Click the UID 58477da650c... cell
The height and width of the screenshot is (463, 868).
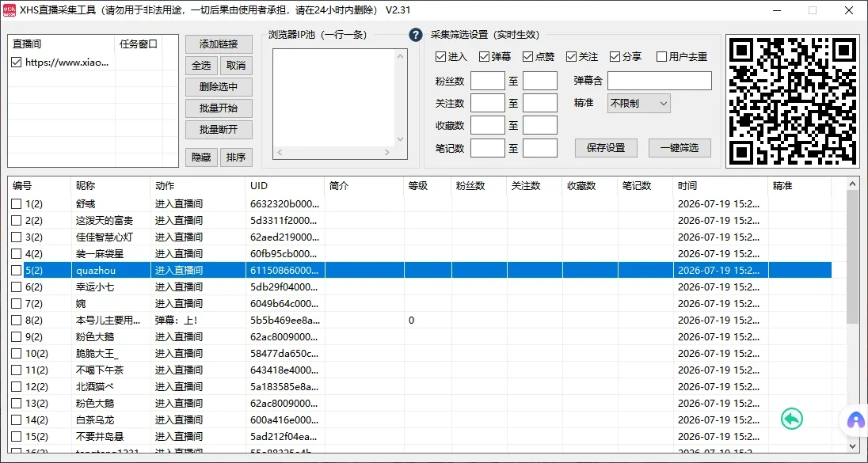[x=285, y=354]
